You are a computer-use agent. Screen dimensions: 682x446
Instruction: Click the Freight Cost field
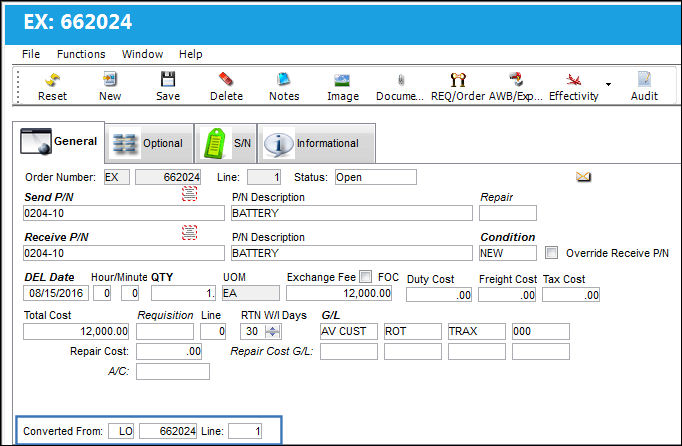507,295
